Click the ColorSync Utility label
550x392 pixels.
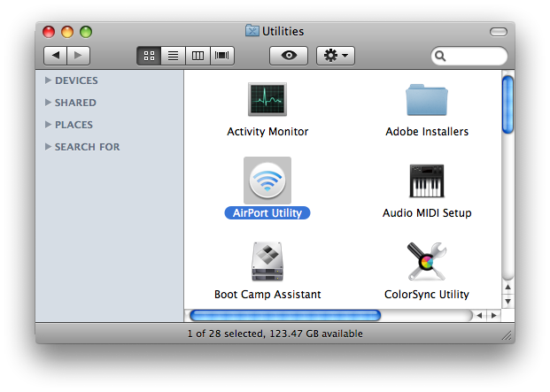(x=427, y=295)
